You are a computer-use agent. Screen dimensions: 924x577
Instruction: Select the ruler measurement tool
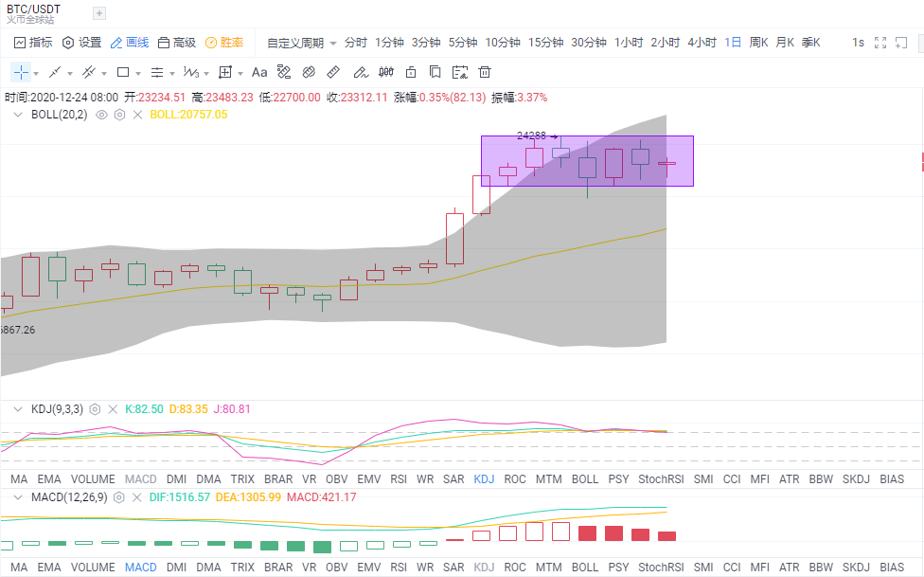pyautogui.click(x=333, y=73)
